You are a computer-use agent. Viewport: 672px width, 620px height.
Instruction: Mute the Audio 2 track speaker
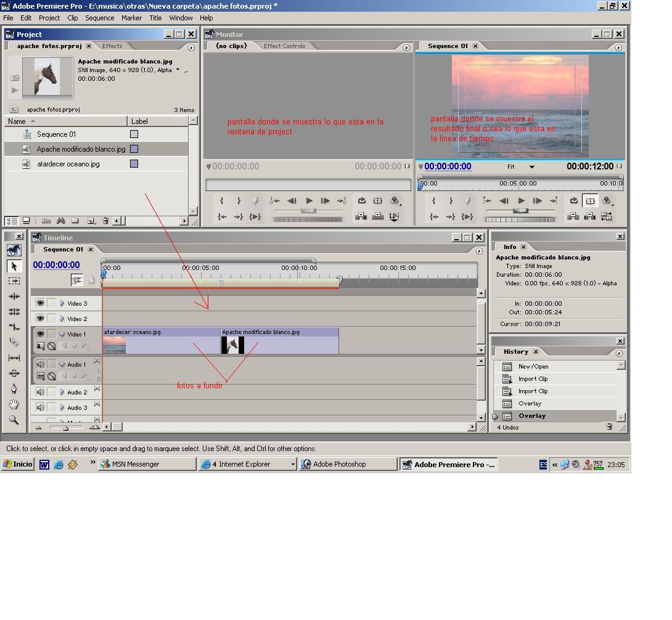(40, 391)
